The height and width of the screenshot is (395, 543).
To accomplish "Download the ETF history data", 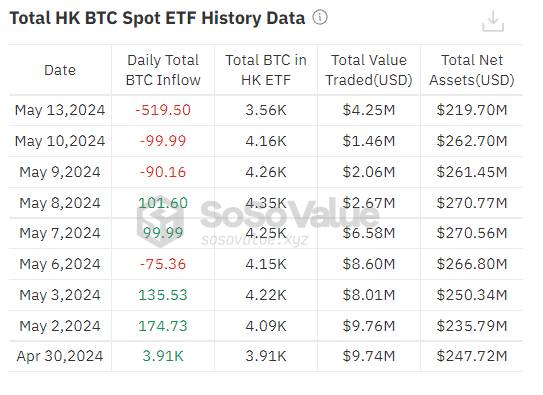I will click(493, 21).
